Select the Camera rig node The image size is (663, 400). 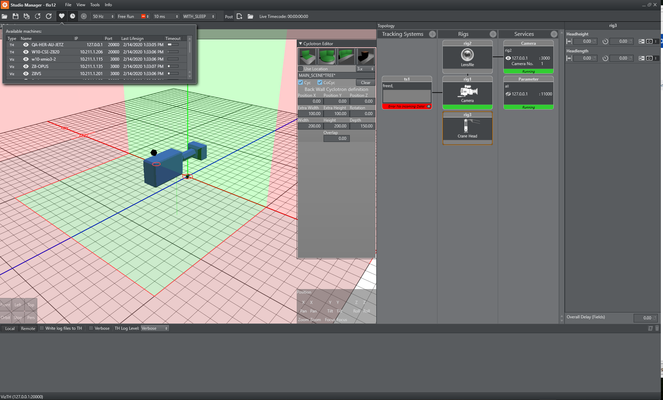pyautogui.click(x=467, y=94)
